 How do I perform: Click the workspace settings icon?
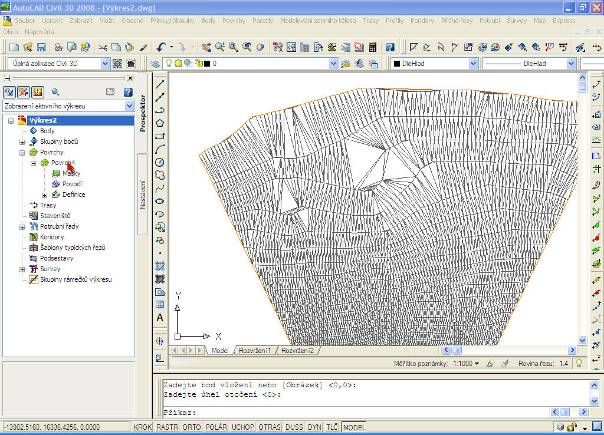[x=117, y=64]
